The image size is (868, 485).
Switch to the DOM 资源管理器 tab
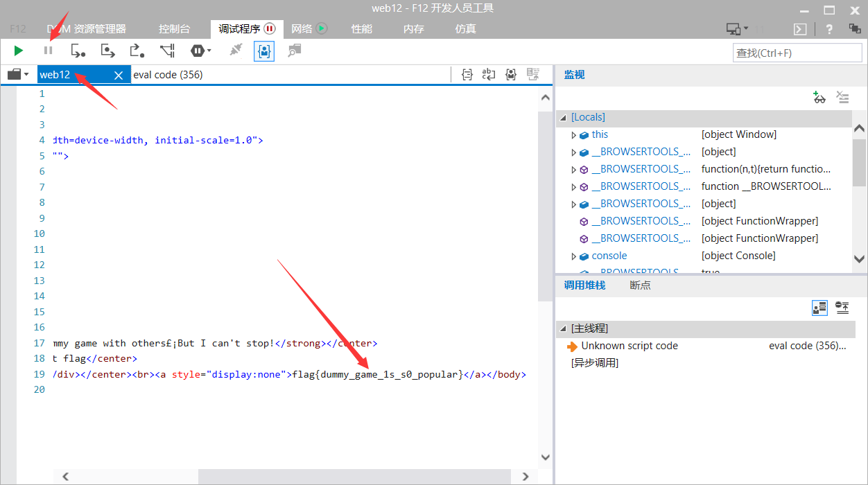[86, 29]
